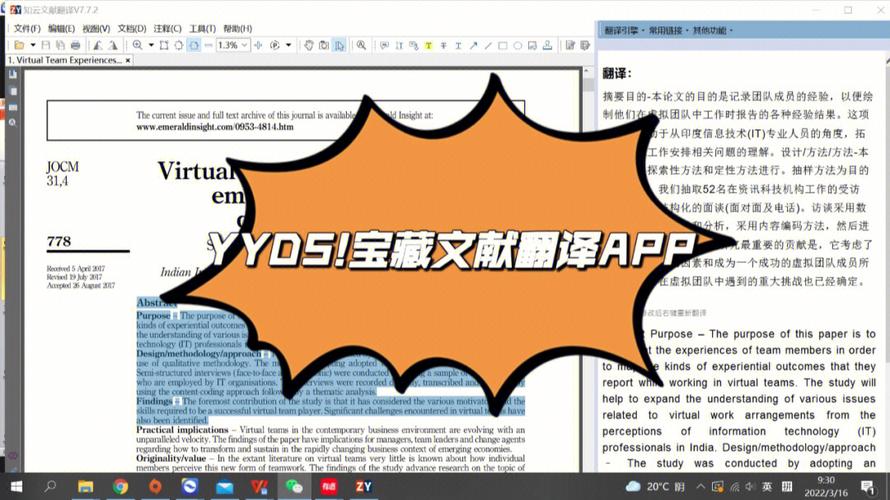Toggle the select text cursor tool
This screenshot has width=890, height=500.
[x=340, y=45]
